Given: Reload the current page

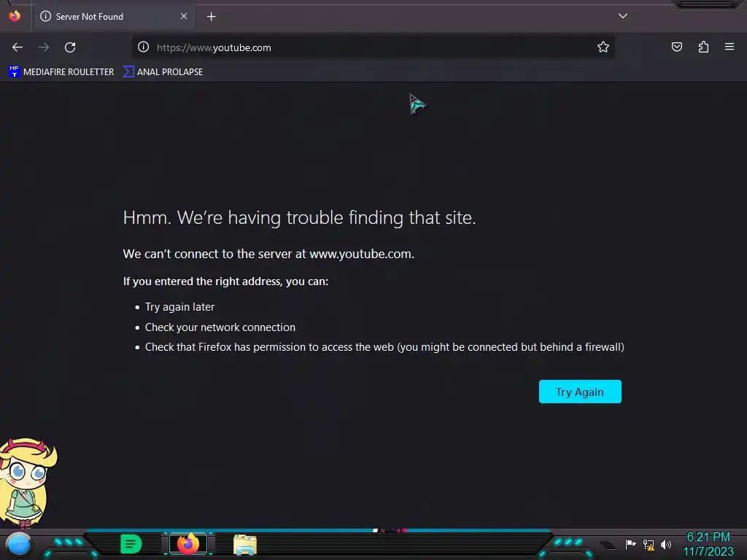Looking at the screenshot, I should click(x=70, y=47).
